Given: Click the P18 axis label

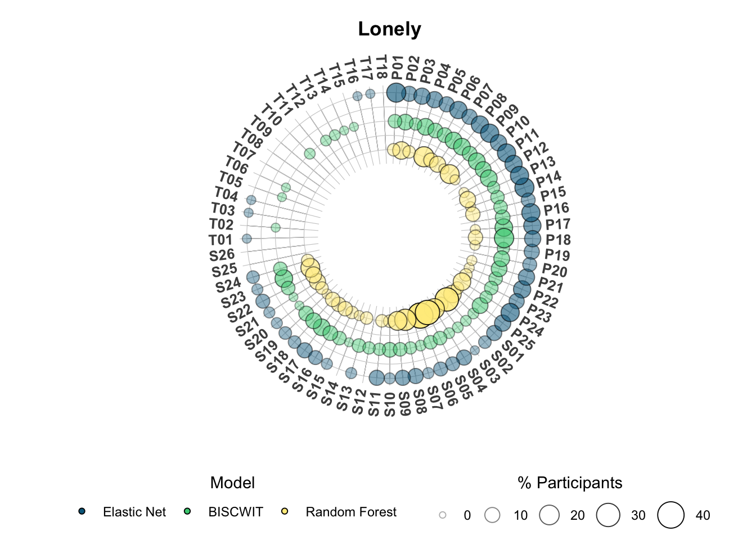Looking at the screenshot, I should (x=558, y=240).
